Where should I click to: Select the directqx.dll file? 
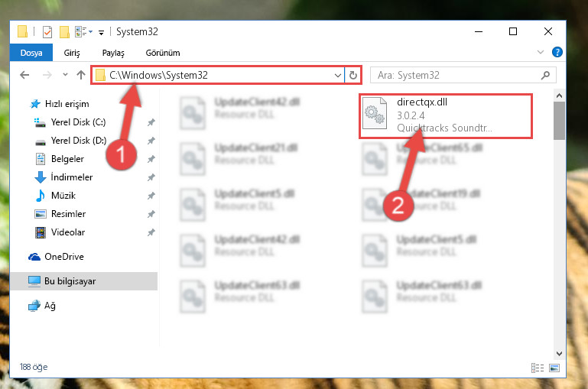pos(446,116)
